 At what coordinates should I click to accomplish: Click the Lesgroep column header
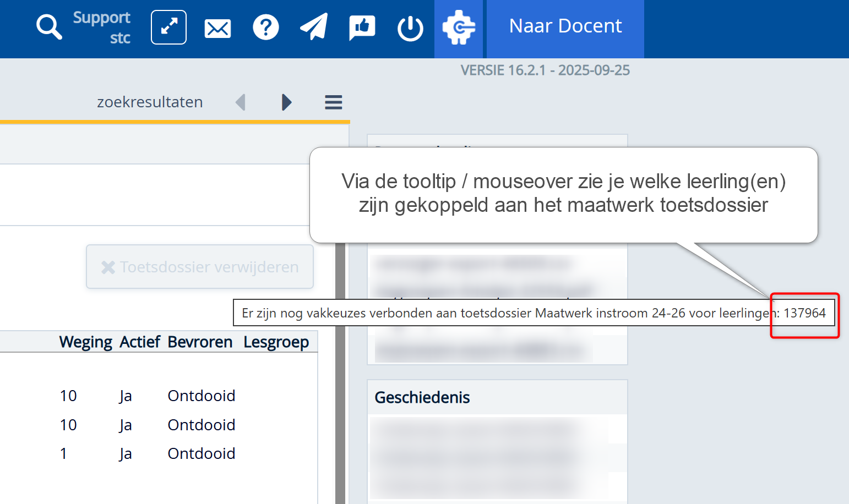276,342
